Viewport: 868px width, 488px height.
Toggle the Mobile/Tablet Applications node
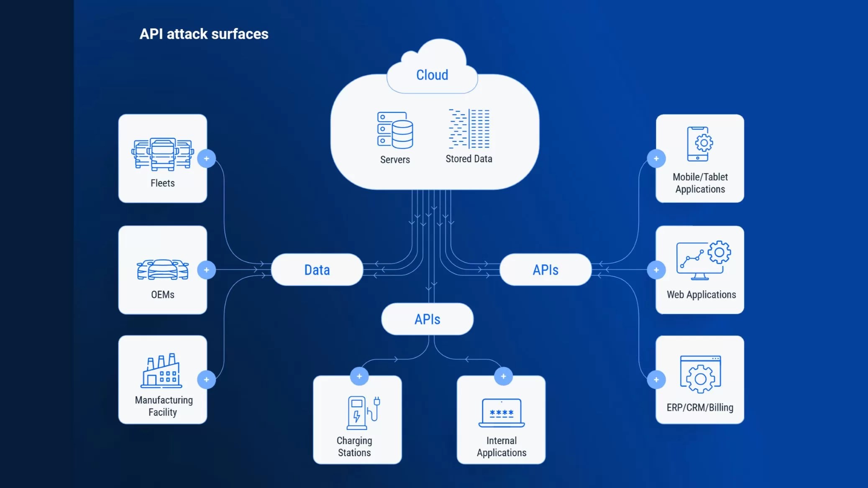click(656, 158)
